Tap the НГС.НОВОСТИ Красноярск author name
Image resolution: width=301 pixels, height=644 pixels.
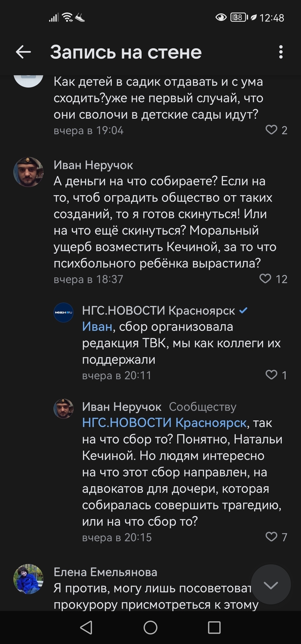pyautogui.click(x=158, y=311)
